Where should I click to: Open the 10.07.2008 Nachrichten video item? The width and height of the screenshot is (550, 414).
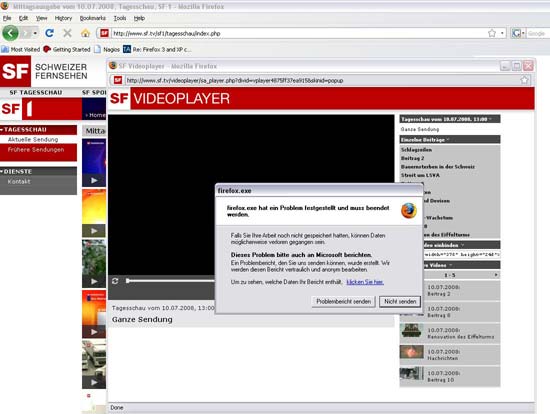tap(450, 355)
